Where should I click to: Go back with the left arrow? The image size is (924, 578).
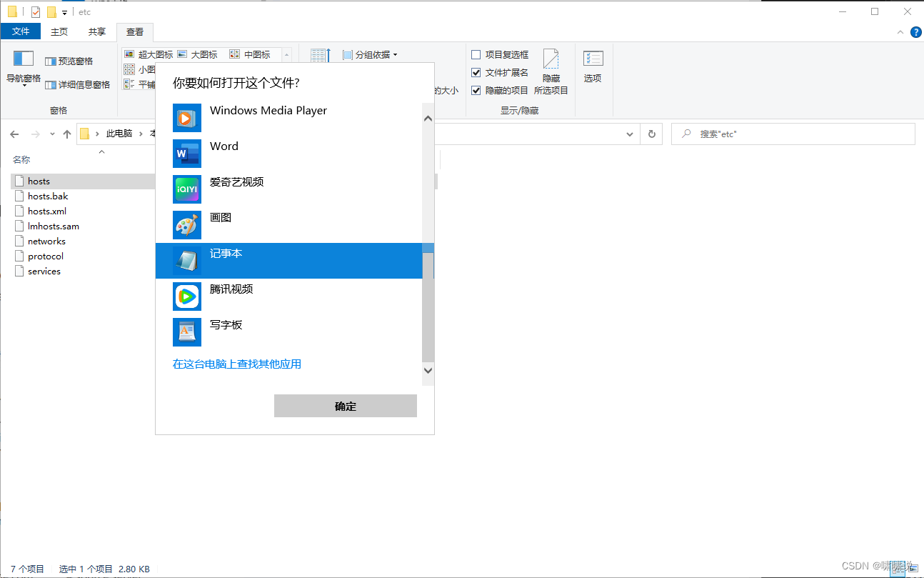(14, 134)
